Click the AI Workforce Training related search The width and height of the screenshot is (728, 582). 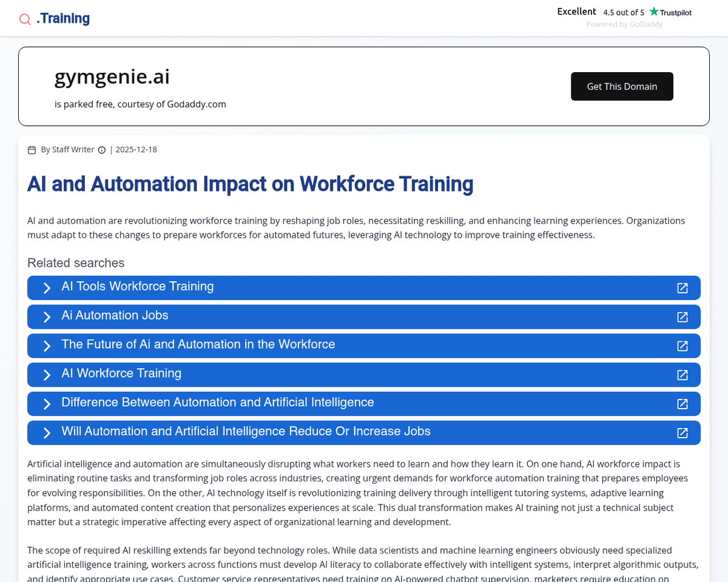pyautogui.click(x=121, y=374)
